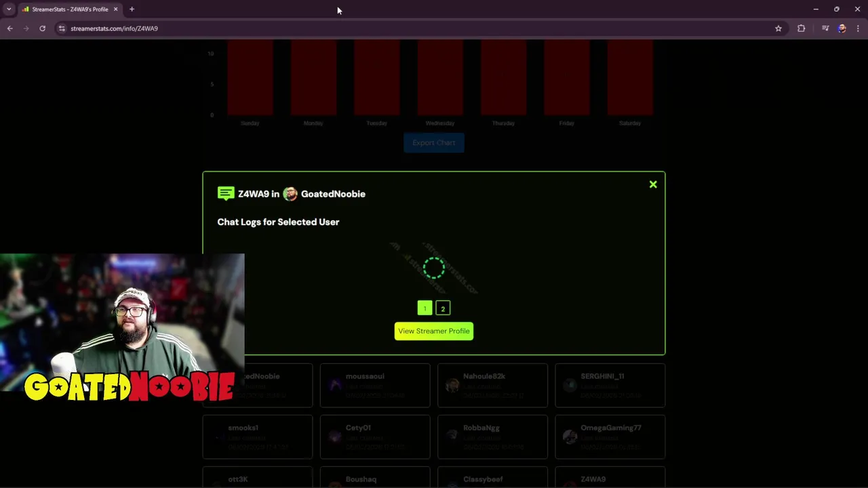Open the Cety01 streamer card

click(x=375, y=437)
